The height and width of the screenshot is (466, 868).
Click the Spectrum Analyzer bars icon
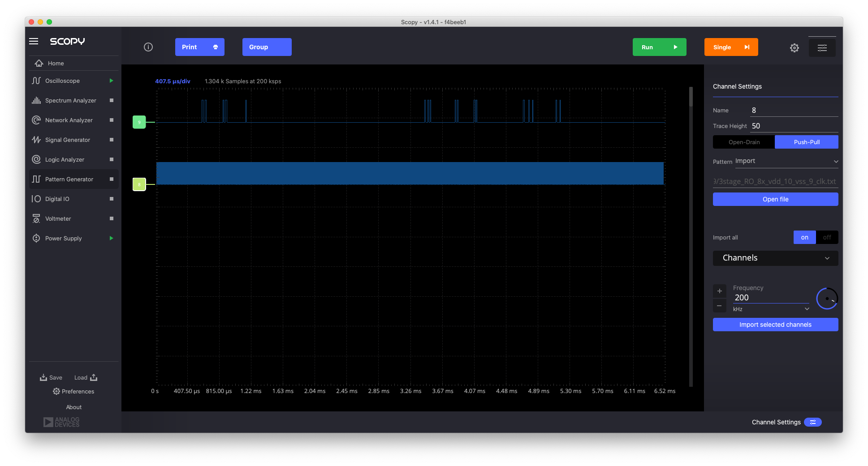pyautogui.click(x=36, y=100)
